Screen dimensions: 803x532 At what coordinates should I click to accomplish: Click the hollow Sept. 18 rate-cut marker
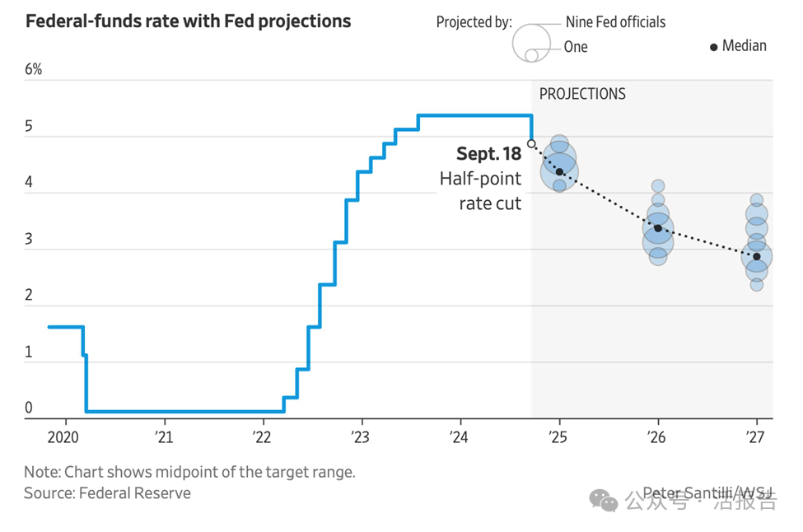point(531,143)
